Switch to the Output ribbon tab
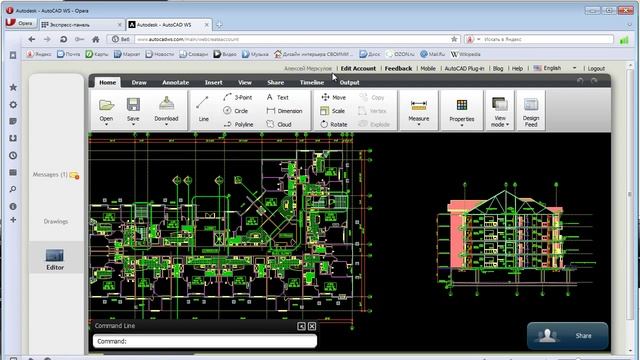Viewport: 640px width, 360px height. (349, 82)
